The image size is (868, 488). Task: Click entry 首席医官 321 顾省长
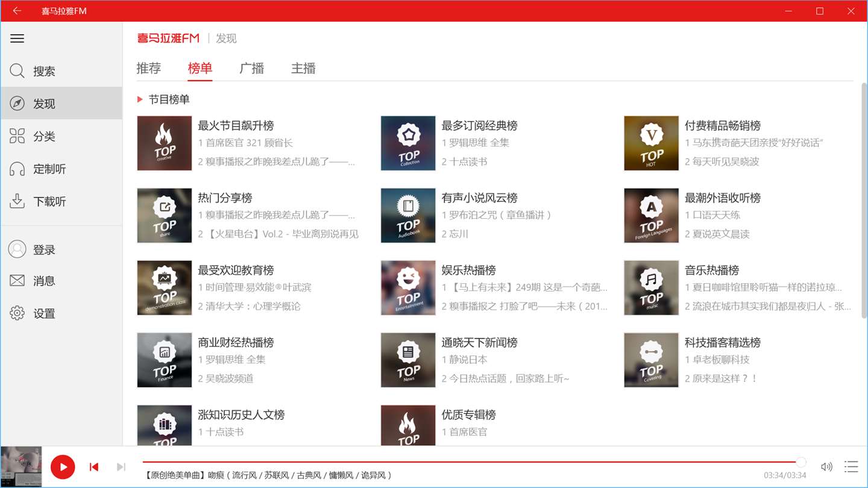pyautogui.click(x=245, y=143)
